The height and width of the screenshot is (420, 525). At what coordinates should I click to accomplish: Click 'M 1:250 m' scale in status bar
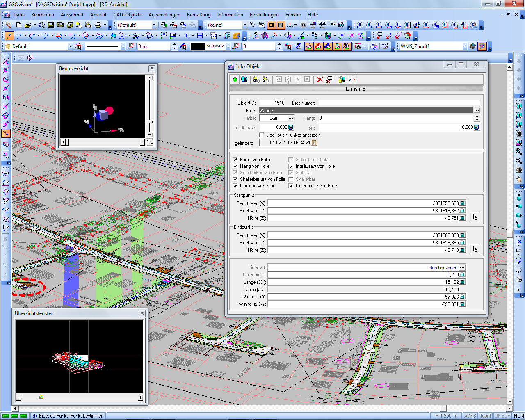tap(446, 416)
